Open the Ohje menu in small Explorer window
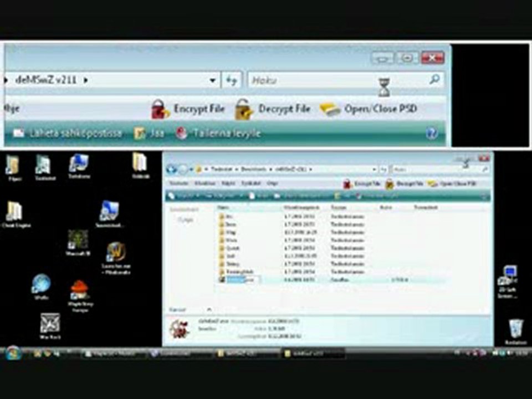This screenshot has height=399, width=532. pyautogui.click(x=272, y=183)
